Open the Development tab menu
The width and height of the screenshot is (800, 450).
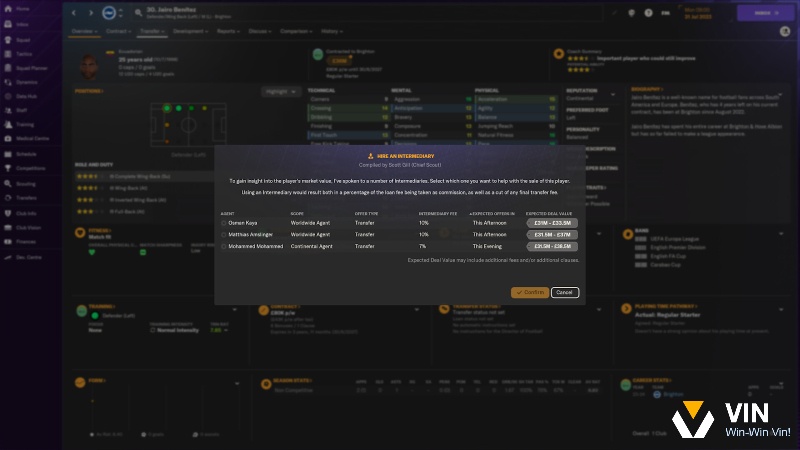coord(190,32)
